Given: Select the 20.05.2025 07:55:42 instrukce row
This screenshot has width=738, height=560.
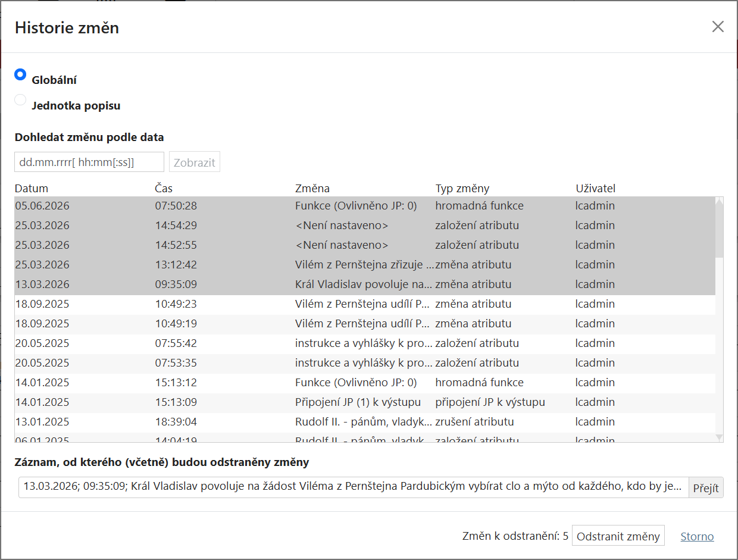Looking at the screenshot, I should tap(365, 343).
